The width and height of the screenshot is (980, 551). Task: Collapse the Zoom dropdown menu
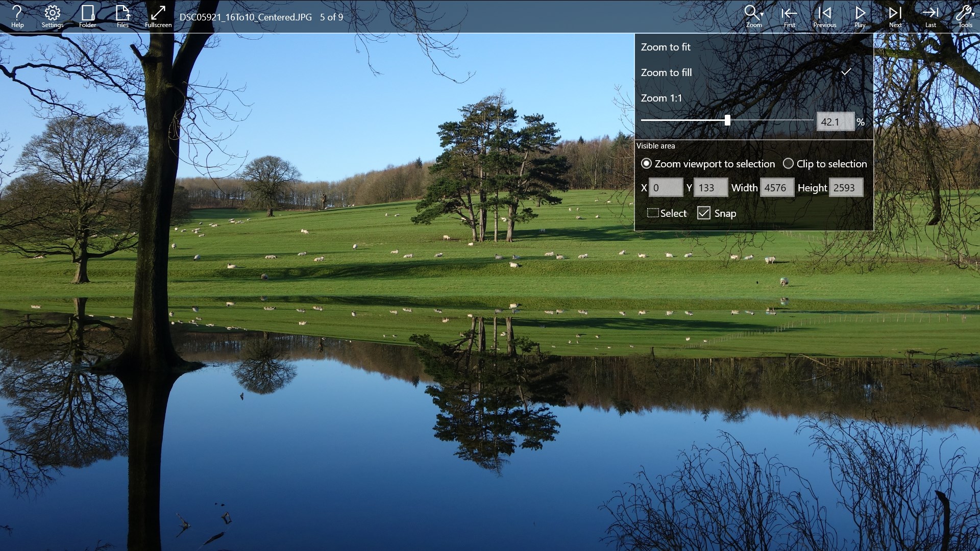(754, 16)
